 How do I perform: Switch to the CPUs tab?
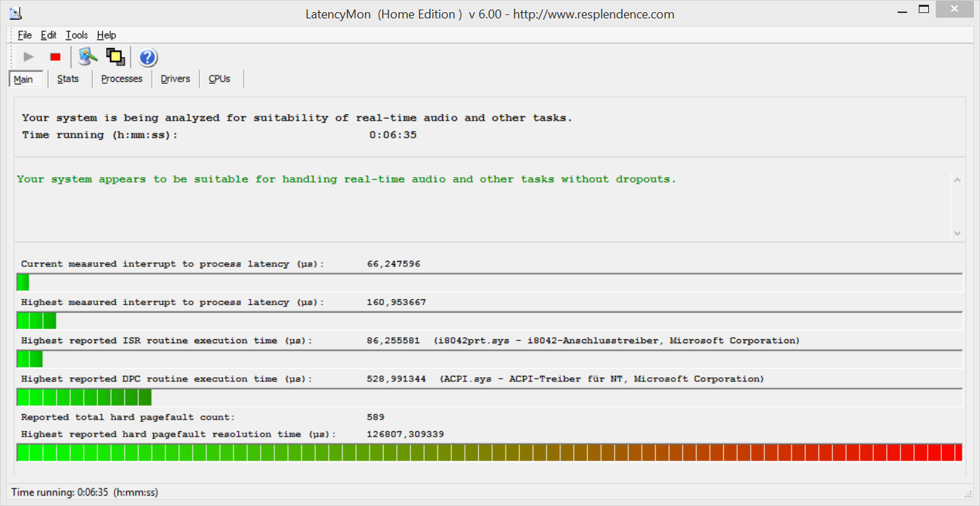coord(219,79)
